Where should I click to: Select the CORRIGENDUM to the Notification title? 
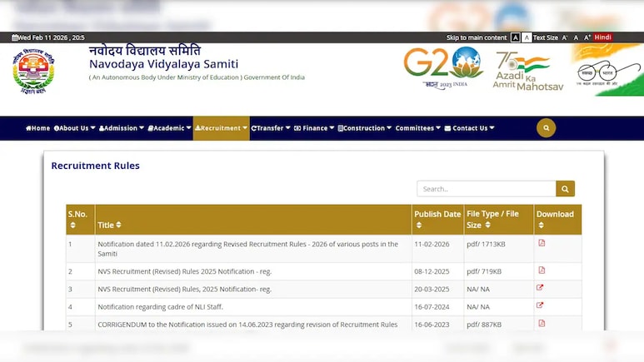[247, 325]
